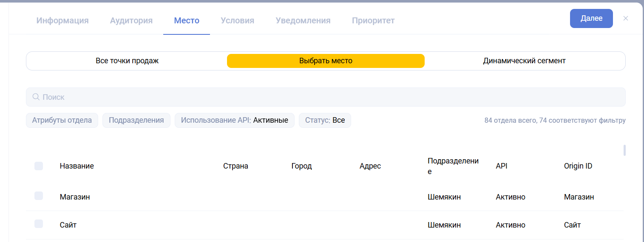The image size is (644, 242).
Task: Go to the Условия tab
Action: (238, 20)
